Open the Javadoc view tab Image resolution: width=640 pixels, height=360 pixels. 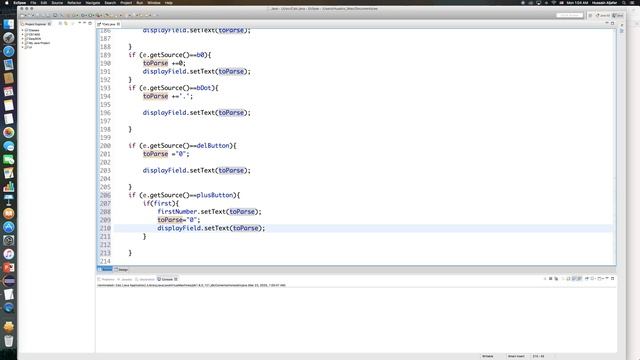pos(125,279)
